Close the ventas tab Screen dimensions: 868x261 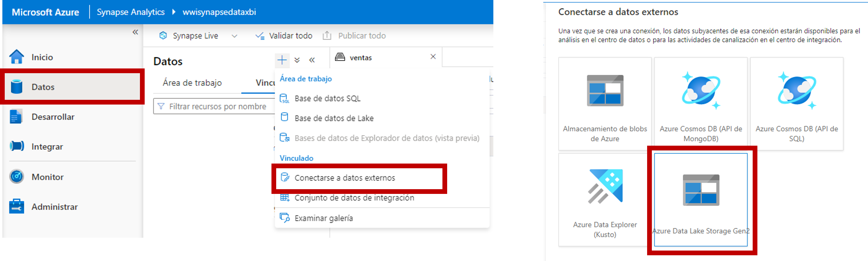(433, 57)
